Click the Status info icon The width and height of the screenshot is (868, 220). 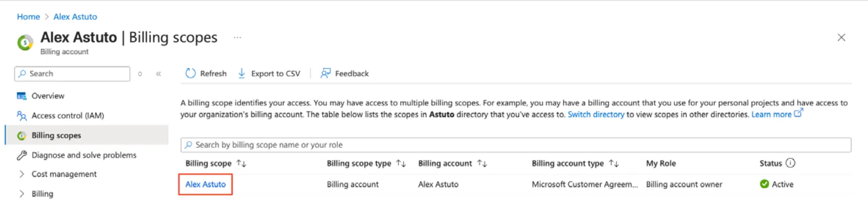(791, 163)
